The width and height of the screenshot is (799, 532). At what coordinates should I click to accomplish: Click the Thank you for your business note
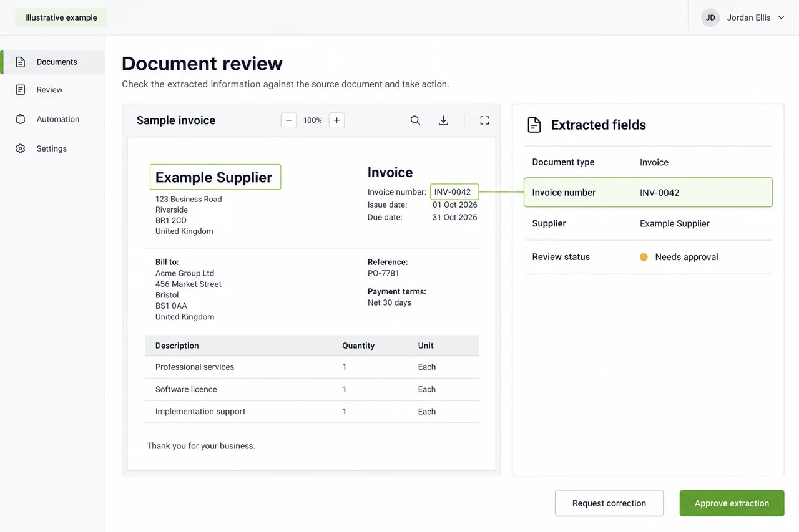[201, 446]
